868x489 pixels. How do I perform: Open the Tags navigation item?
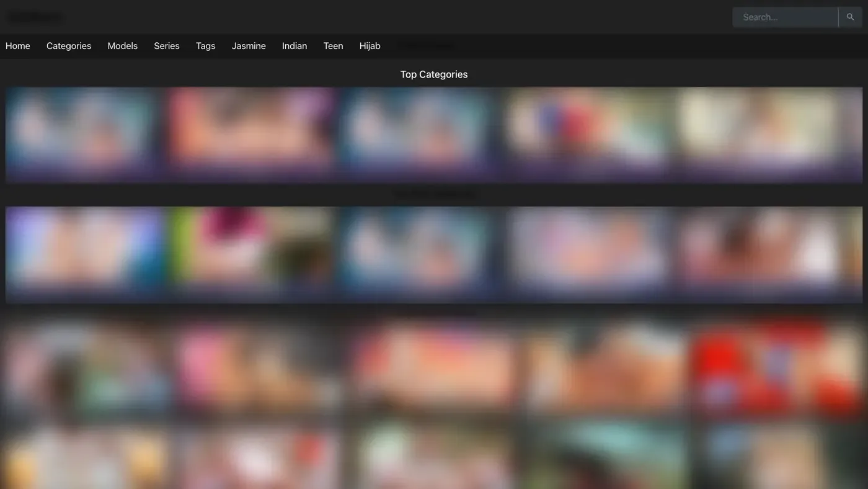[206, 46]
